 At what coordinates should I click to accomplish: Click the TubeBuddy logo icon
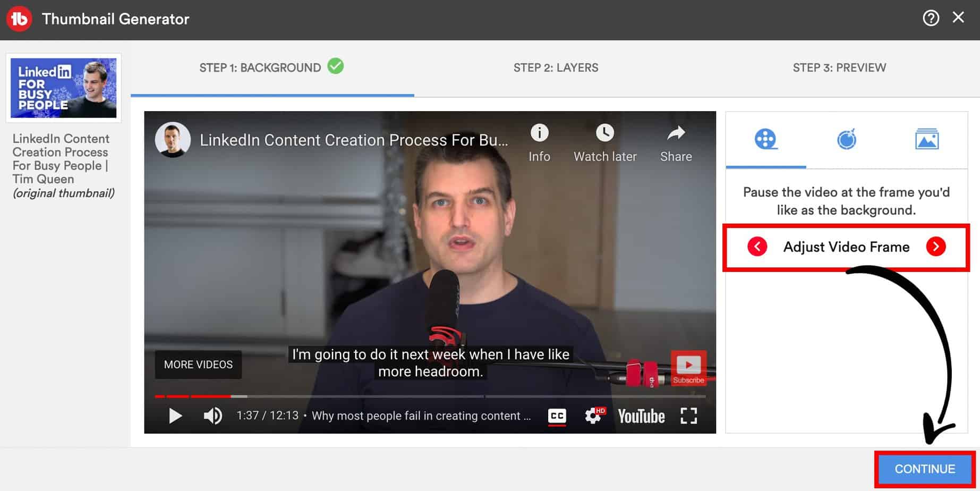19,19
